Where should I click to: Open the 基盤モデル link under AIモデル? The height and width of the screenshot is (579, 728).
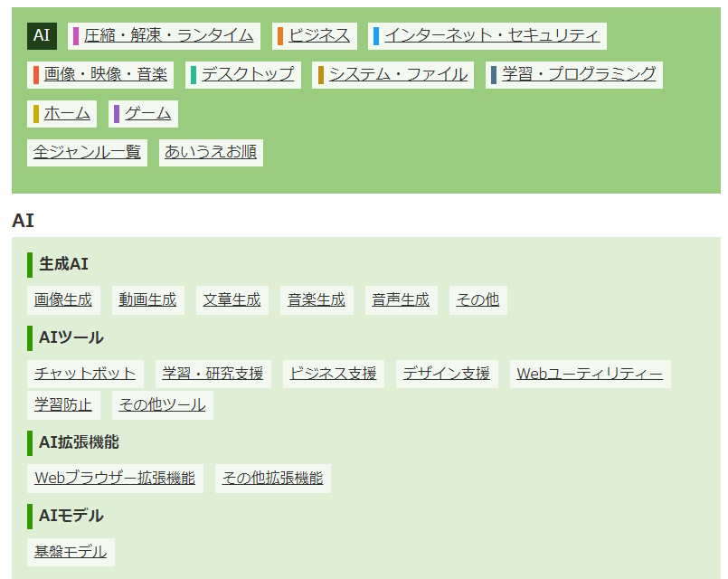70,550
